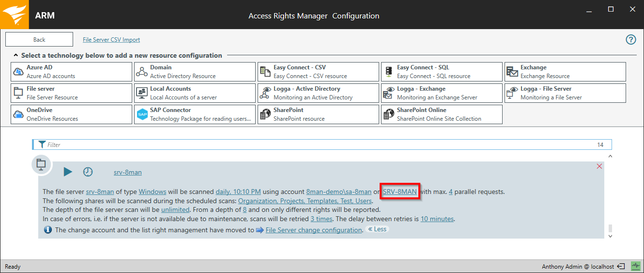Open the green health status icon

coord(636,266)
